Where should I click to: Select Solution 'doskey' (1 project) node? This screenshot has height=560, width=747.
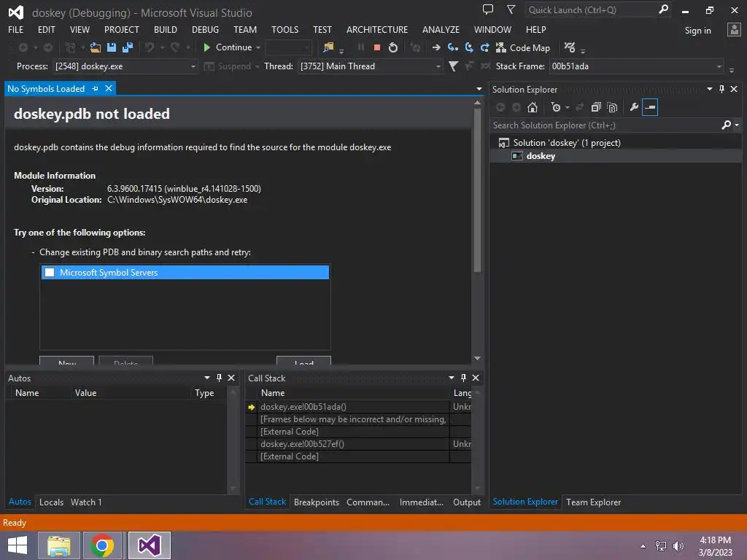(566, 142)
